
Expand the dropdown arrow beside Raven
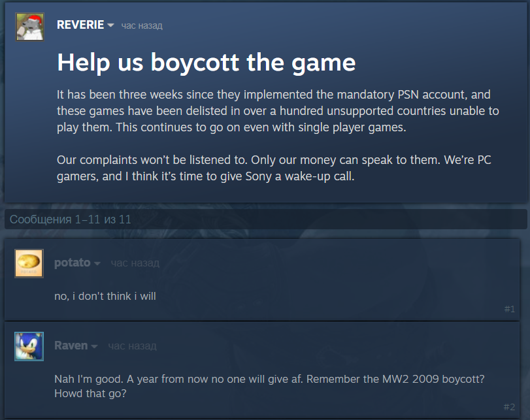coord(95,346)
